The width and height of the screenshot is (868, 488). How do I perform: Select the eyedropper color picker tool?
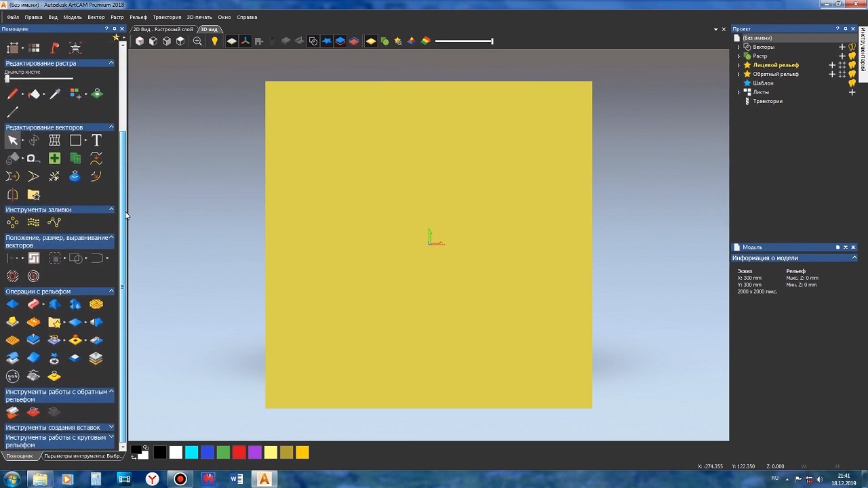55,94
